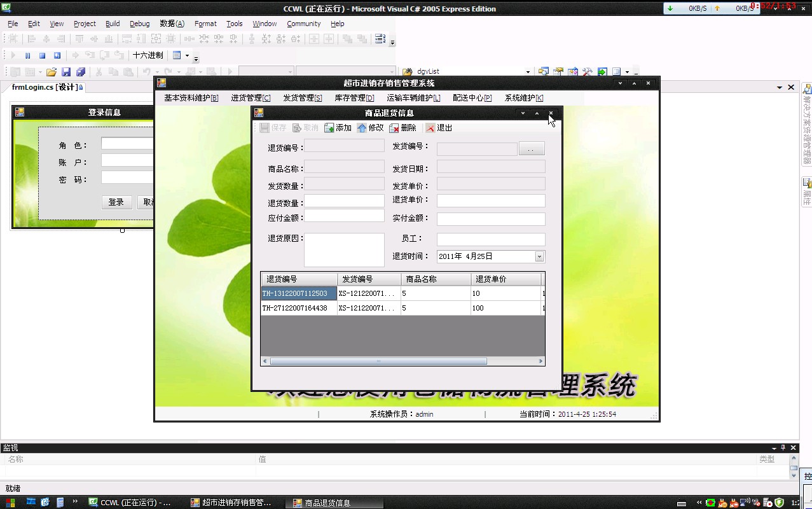The width and height of the screenshot is (812, 509).
Task: Click the browse '..' button beside 发货编号
Action: tap(532, 149)
